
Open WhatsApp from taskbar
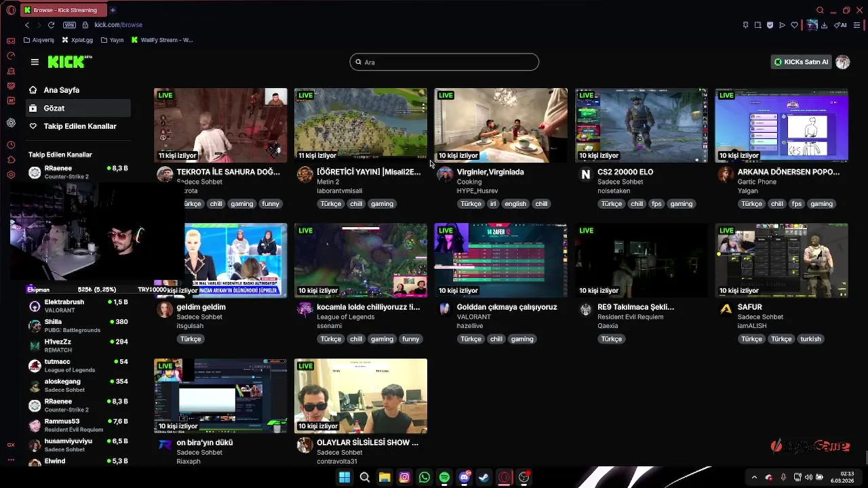click(425, 477)
